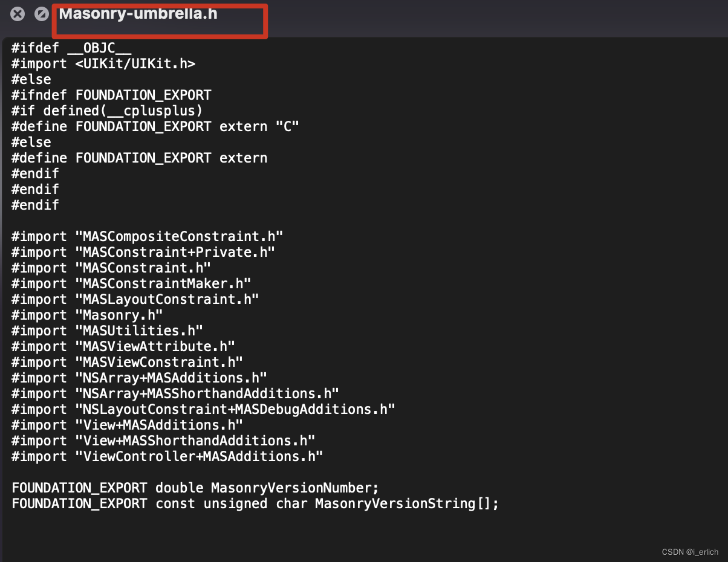Click the circular slash icon beside the close button

(41, 13)
